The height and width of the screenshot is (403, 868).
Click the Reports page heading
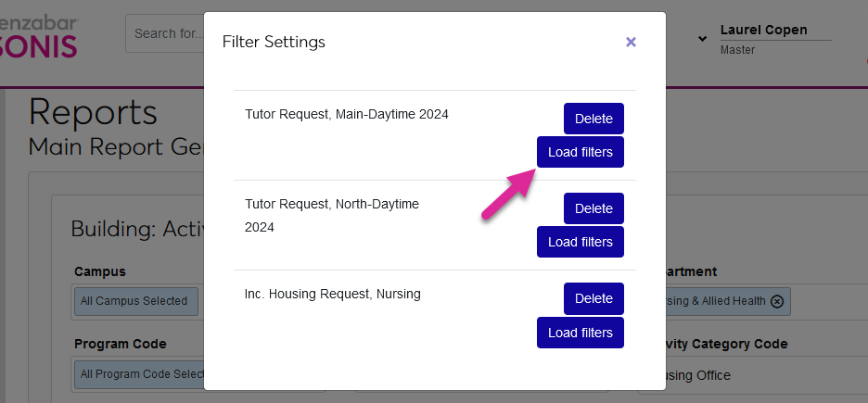(93, 112)
